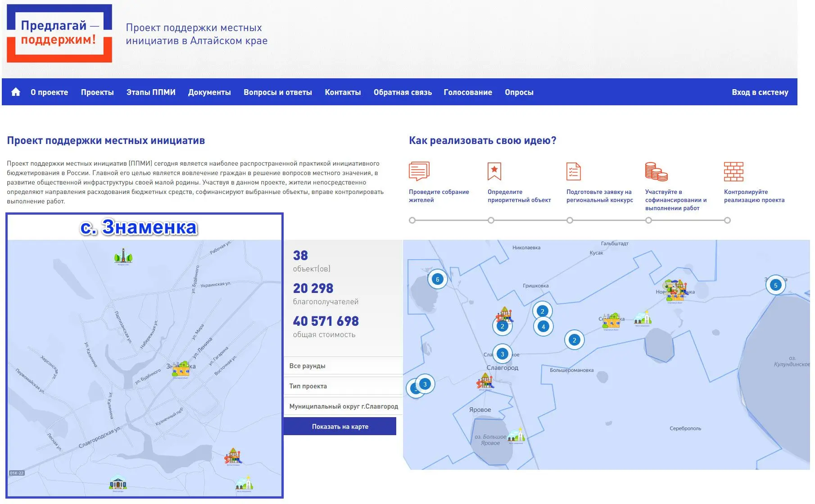This screenshot has height=504, width=815.
Task: Open 'Этапы ППМИ' menu item
Action: pos(151,92)
